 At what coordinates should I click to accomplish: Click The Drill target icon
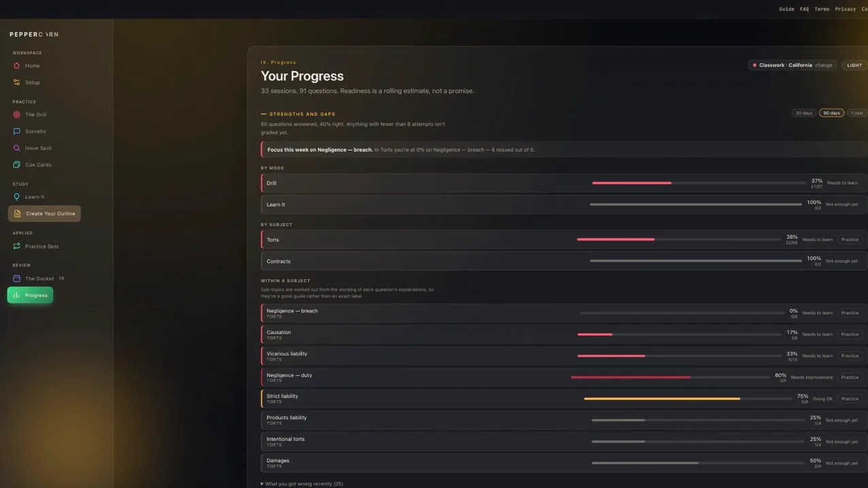16,115
